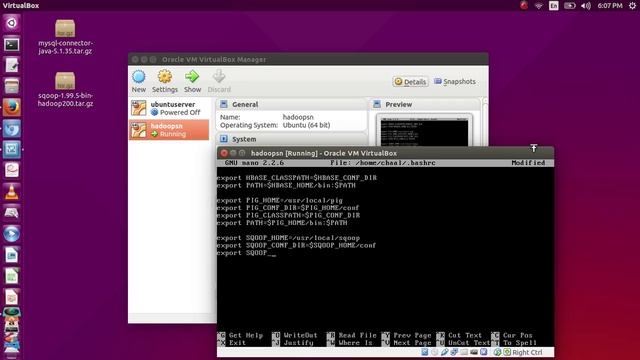Open LibreOffice Writer dock icon
640x360 pixels.
(x=11, y=255)
